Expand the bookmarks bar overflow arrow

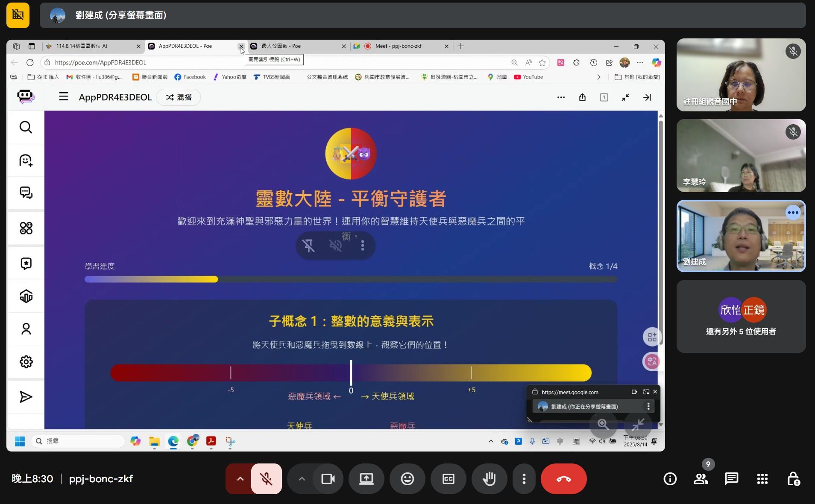[x=598, y=77]
